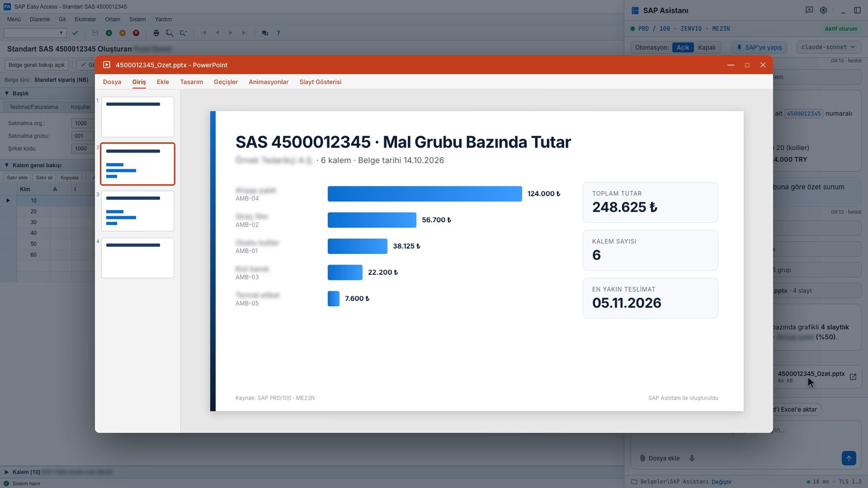
Task: Click Dosya ekle in the assistant input
Action: (x=660, y=458)
